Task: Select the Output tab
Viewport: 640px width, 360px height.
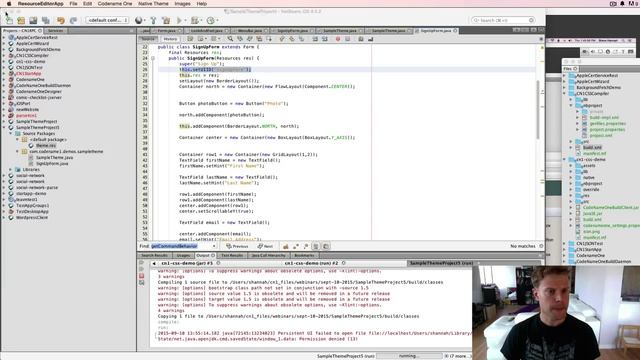Action: [204, 255]
